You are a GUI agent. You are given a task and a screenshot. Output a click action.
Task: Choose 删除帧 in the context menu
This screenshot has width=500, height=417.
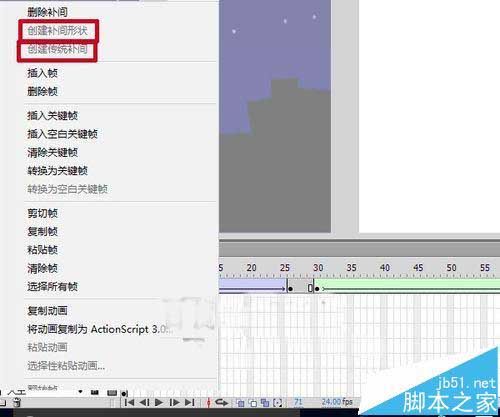pos(42,91)
